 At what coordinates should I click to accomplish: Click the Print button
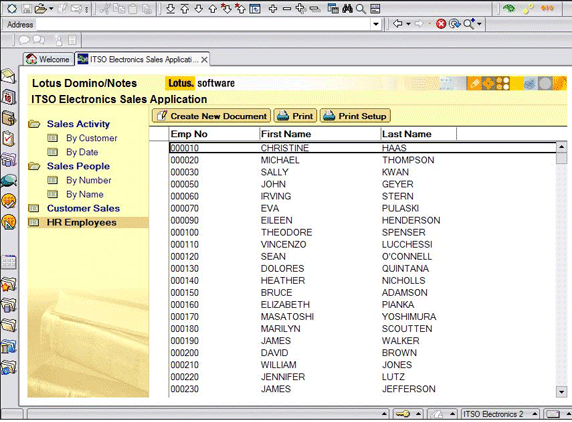coord(295,116)
